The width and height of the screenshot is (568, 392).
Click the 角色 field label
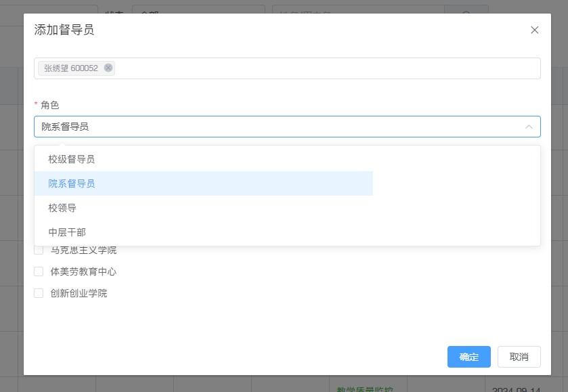point(50,105)
